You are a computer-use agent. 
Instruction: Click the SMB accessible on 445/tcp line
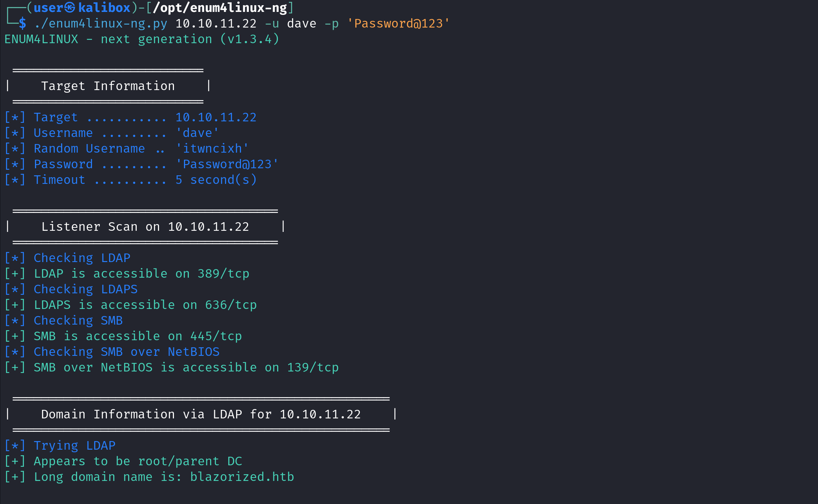[x=137, y=336]
